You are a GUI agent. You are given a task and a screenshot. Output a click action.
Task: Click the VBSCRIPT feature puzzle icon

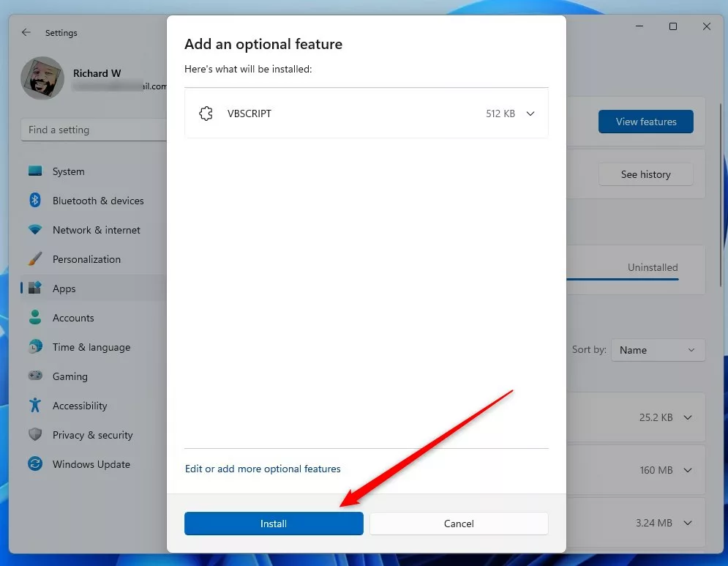pos(206,113)
